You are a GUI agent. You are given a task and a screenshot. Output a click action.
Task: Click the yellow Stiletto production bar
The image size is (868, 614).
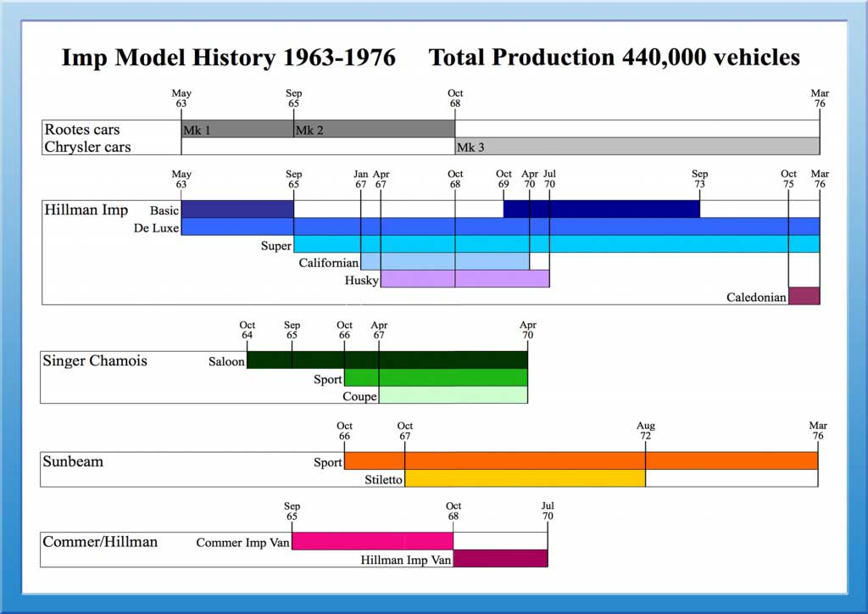pyautogui.click(x=526, y=478)
